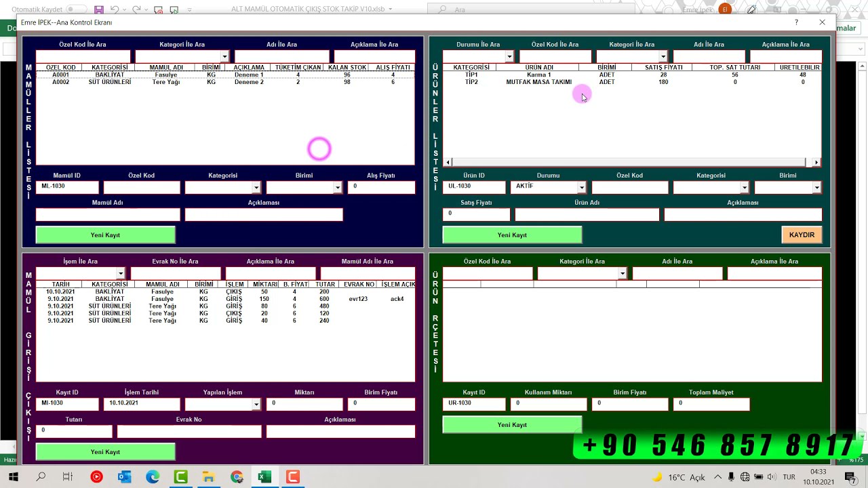Open File Explorer from taskbar
The height and width of the screenshot is (488, 868).
(x=208, y=477)
